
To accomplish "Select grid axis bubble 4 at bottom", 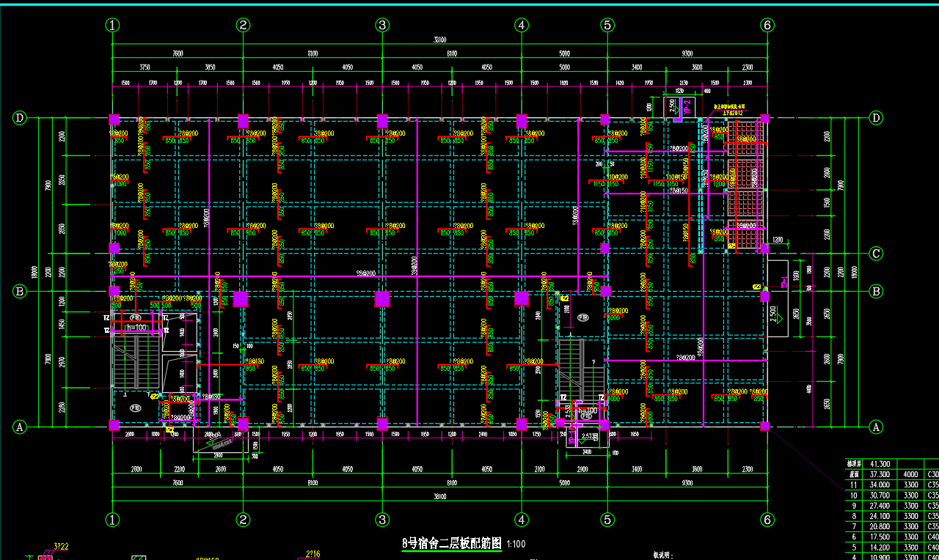I will coord(522,520).
